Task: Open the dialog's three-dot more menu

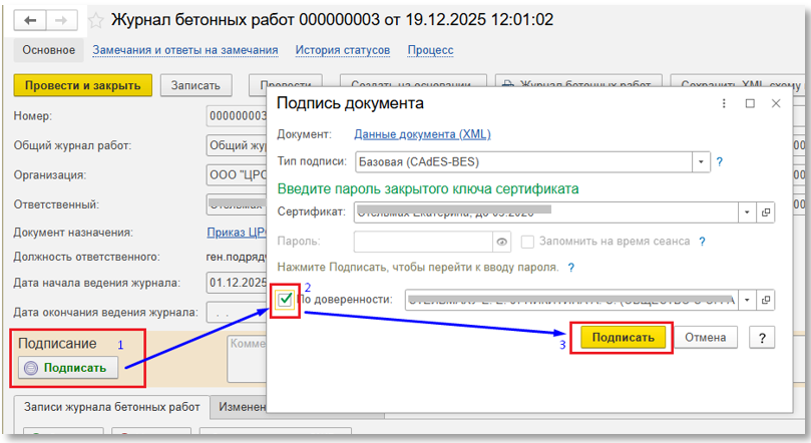Action: click(x=724, y=103)
